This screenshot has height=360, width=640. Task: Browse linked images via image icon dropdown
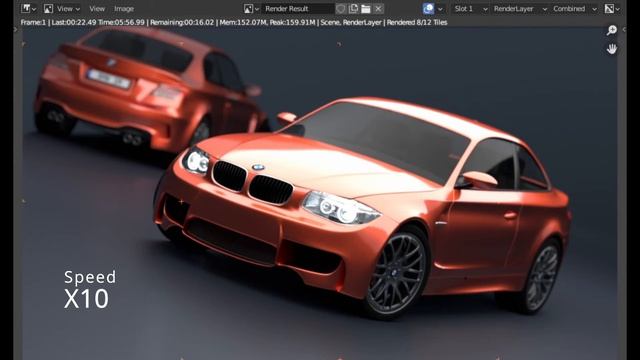pyautogui.click(x=251, y=9)
